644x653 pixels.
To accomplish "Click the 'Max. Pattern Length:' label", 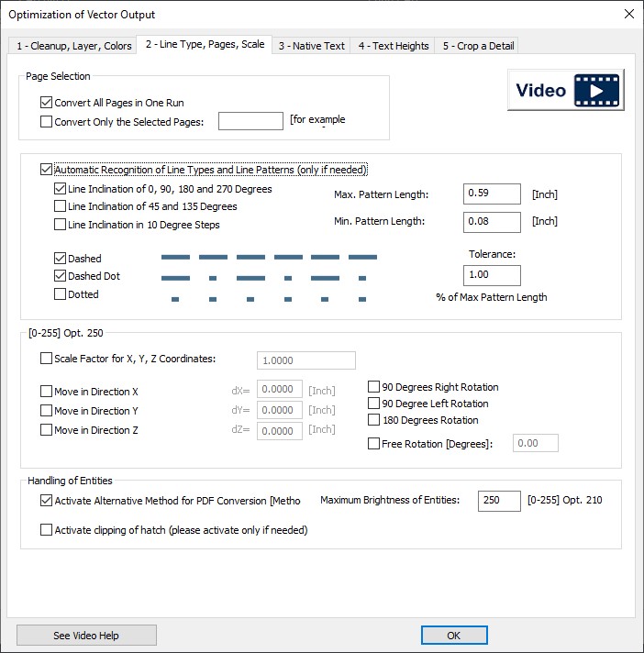I will [x=381, y=194].
